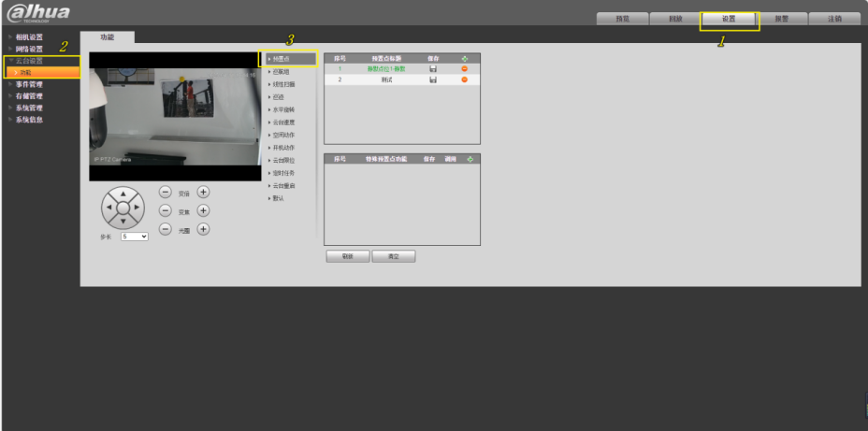Click the iris (光圈) plus button

203,229
